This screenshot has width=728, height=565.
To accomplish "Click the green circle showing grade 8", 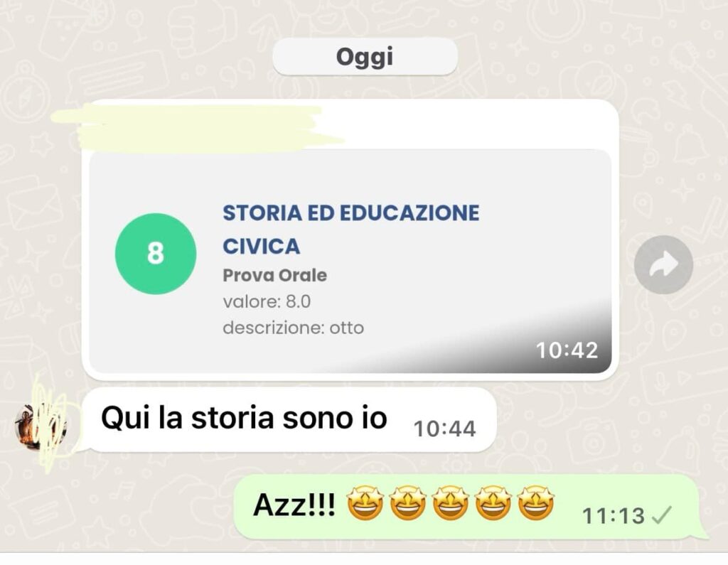I will coord(156,254).
